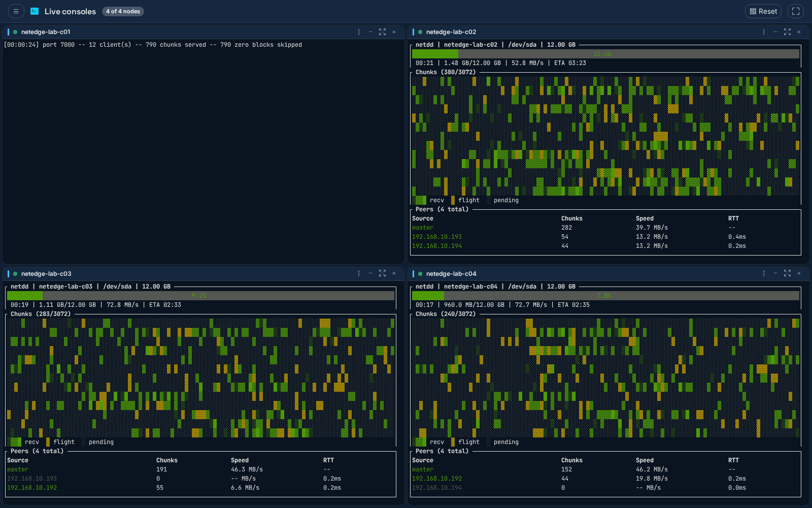Click the c02 chunk map grid
812x508 pixels.
coord(605,136)
